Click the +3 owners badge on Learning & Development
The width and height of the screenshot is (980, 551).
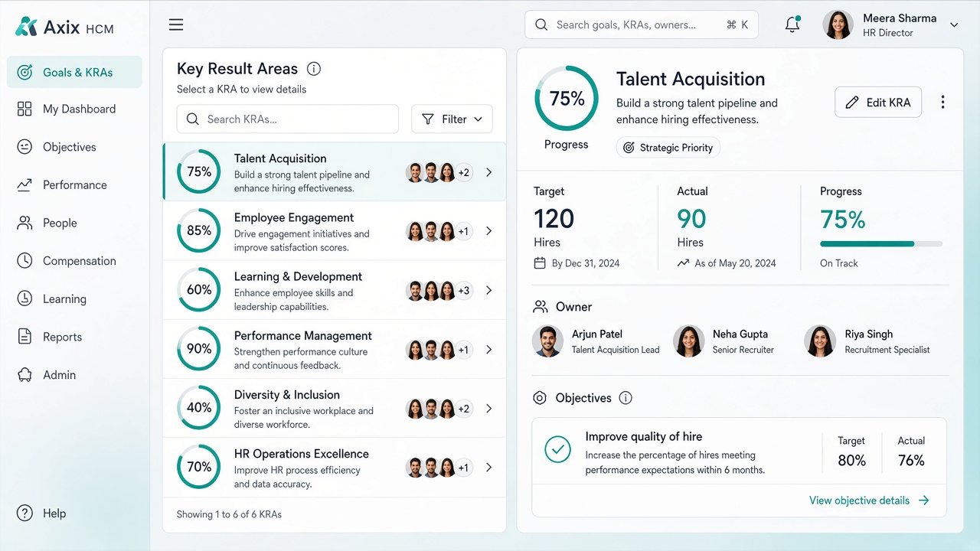pos(464,291)
